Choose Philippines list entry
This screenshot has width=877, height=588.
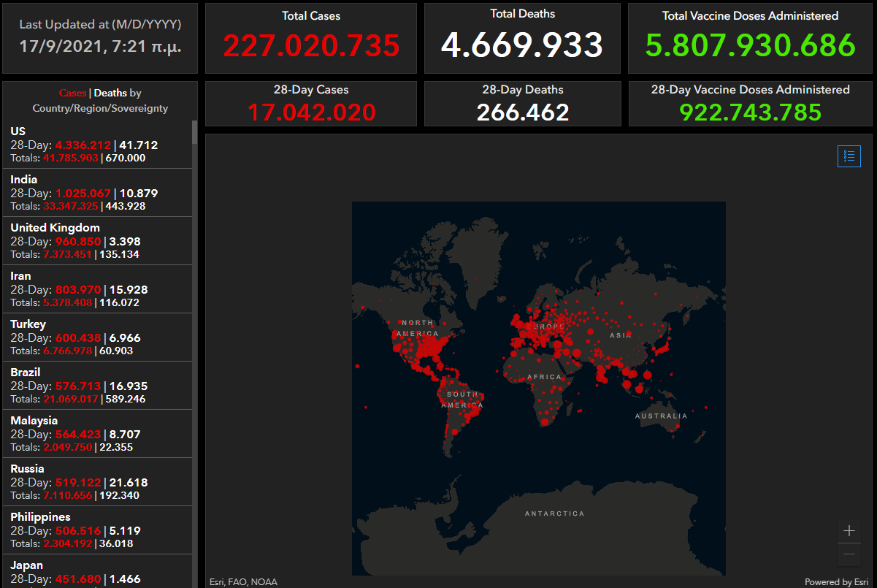(x=96, y=530)
